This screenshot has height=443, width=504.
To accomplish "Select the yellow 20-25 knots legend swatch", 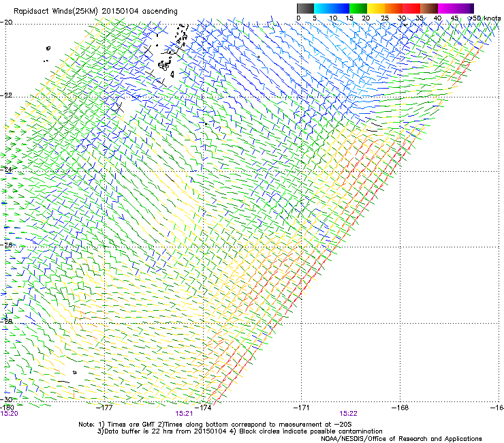I will [376, 8].
